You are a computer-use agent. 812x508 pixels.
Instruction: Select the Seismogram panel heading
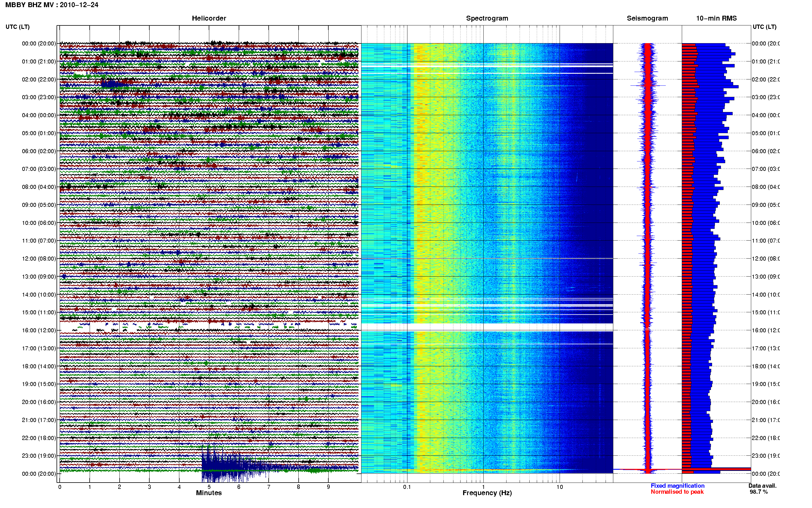pyautogui.click(x=647, y=18)
